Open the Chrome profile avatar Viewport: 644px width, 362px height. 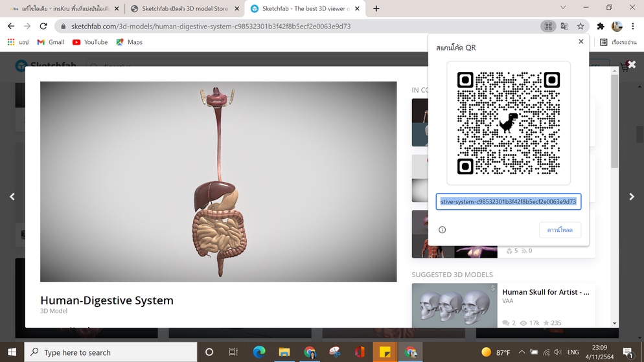pyautogui.click(x=617, y=27)
